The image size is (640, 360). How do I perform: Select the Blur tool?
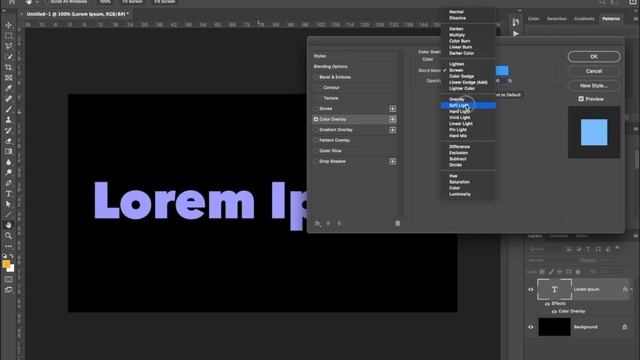tap(8, 162)
